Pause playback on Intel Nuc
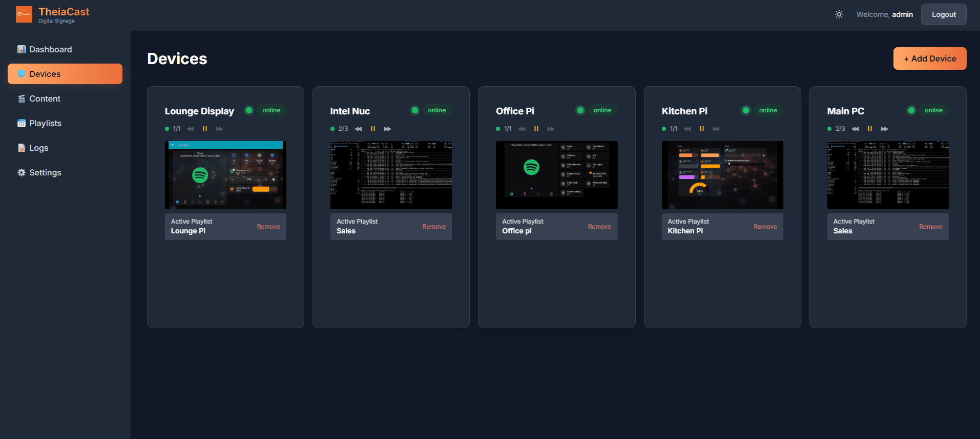This screenshot has height=439, width=980. tap(373, 129)
